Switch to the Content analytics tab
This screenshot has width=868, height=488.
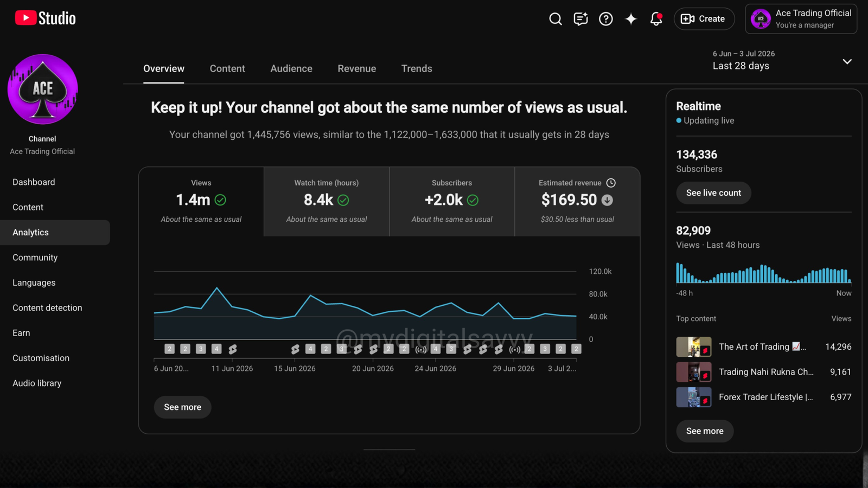coord(227,69)
